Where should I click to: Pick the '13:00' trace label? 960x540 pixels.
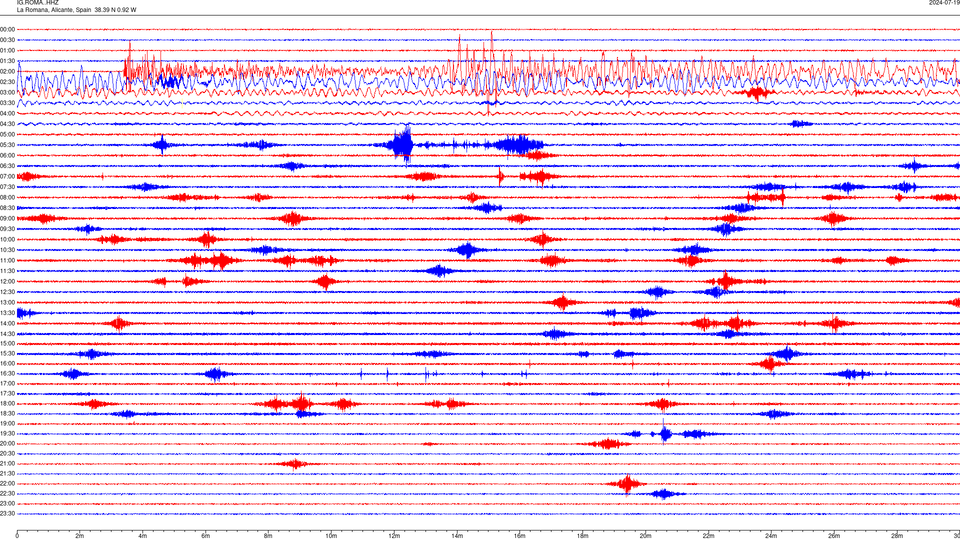7,302
